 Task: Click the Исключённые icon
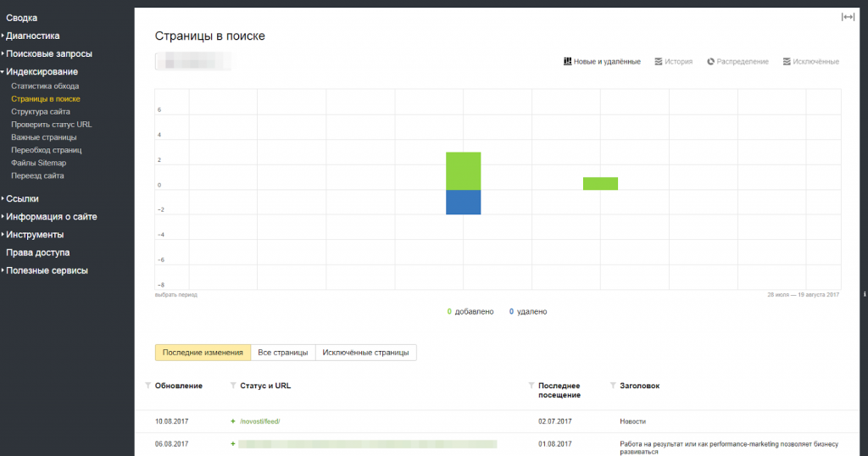pyautogui.click(x=787, y=61)
